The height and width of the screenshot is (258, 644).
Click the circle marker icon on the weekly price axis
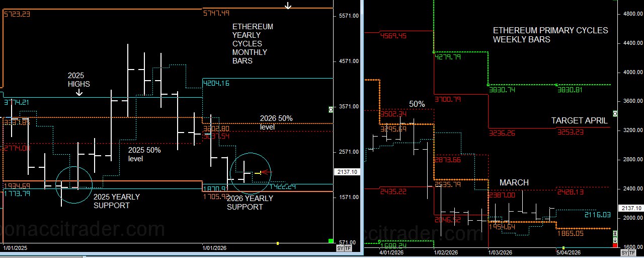click(615, 113)
